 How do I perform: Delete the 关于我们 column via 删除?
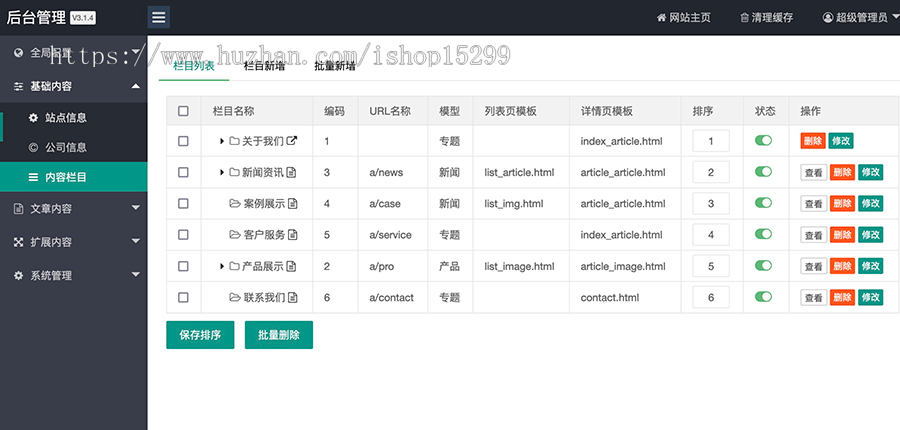click(813, 141)
